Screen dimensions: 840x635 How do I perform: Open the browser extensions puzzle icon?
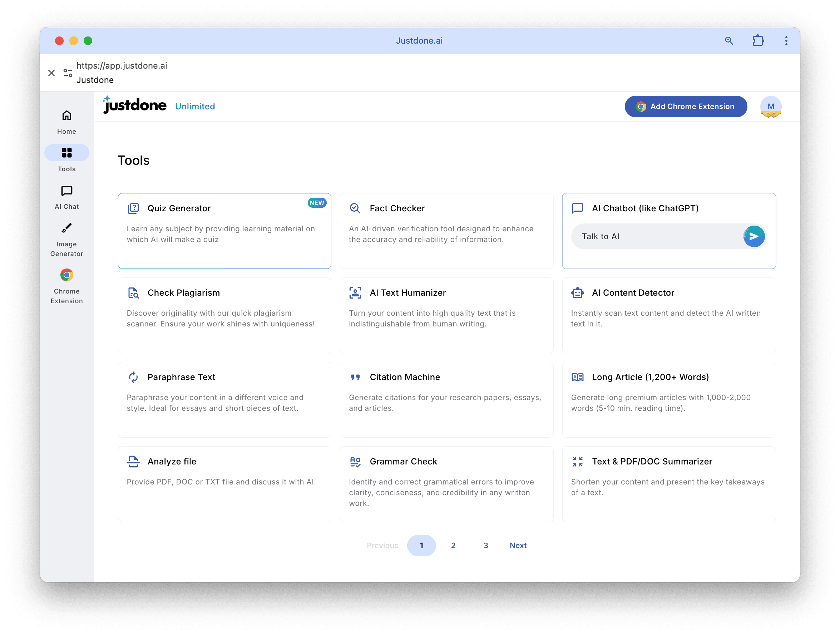(758, 41)
